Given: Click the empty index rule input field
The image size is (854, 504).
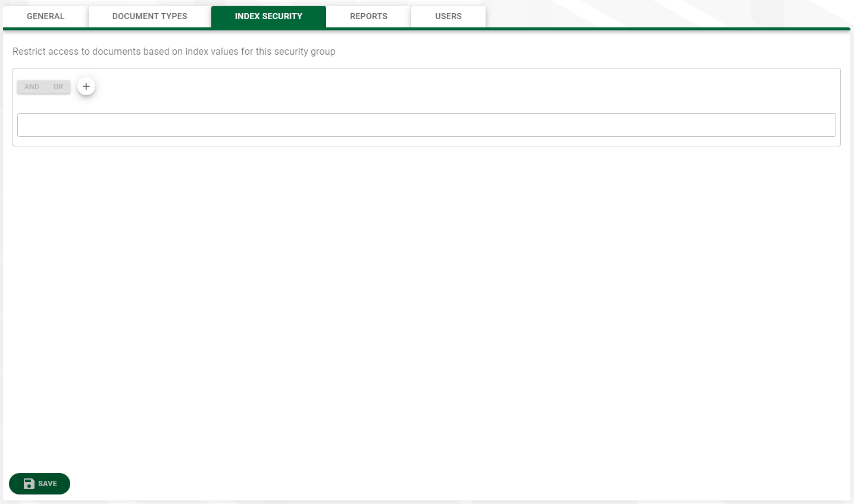Looking at the screenshot, I should click(427, 125).
